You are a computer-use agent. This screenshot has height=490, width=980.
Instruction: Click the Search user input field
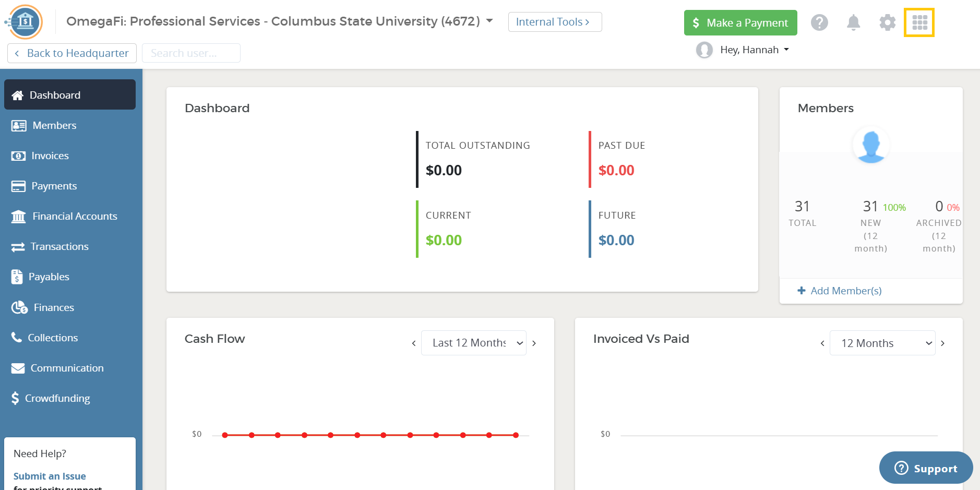[x=191, y=53]
